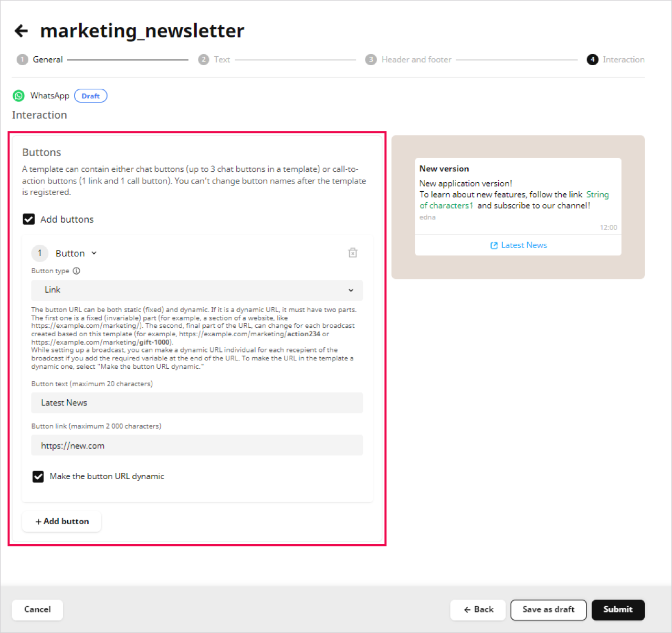Focus the Button link URL field
Screen dimensions: 672x633
click(197, 445)
